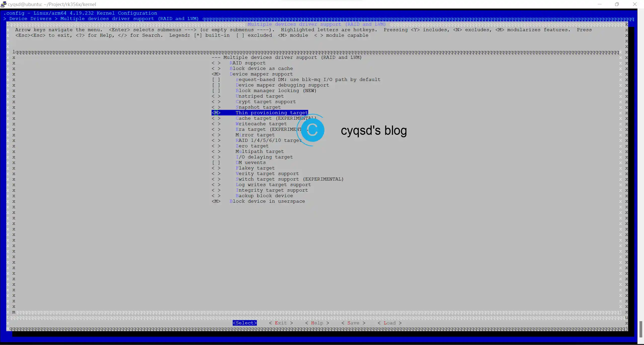The image size is (644, 345).
Task: Select Block device in userspace entry
Action: [x=258, y=201]
